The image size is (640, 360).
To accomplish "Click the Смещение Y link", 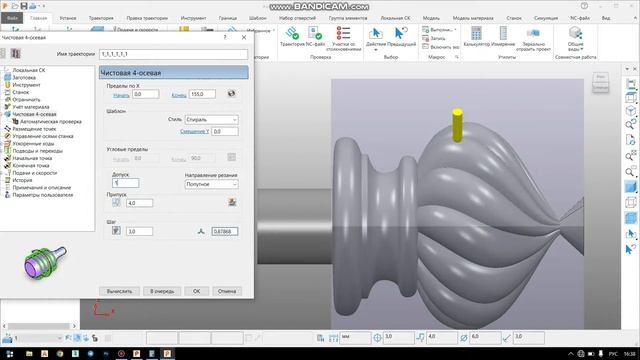I will click(x=195, y=131).
